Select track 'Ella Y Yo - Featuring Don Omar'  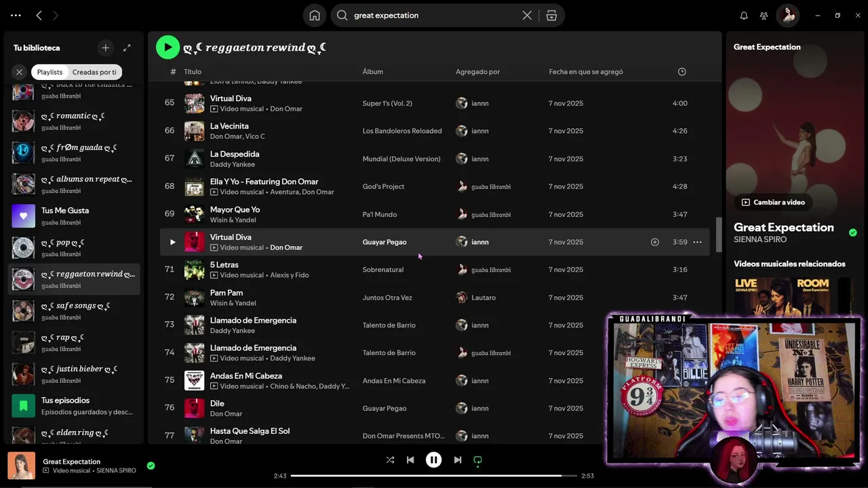(x=264, y=182)
